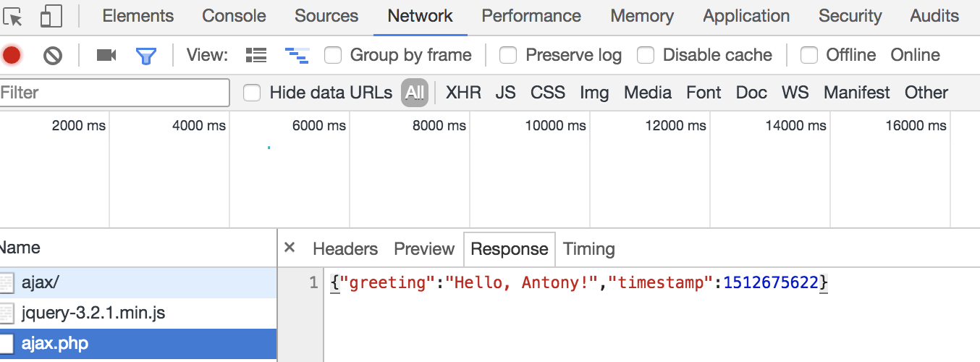Filter requests by XHR type
Screen dimensions: 980x362
pyautogui.click(x=463, y=93)
